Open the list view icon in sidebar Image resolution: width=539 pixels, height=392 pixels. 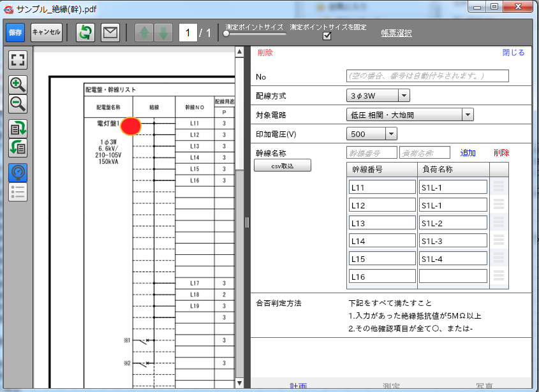click(18, 191)
